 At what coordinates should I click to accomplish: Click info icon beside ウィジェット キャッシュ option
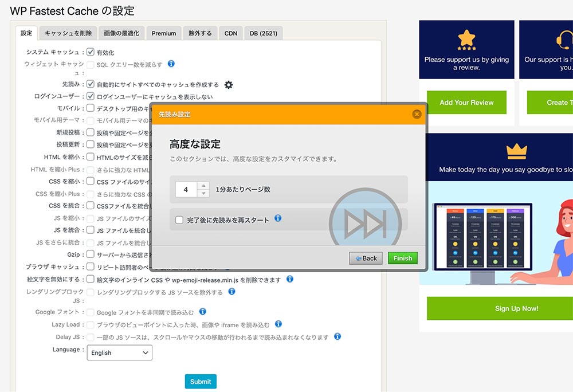[x=171, y=64]
